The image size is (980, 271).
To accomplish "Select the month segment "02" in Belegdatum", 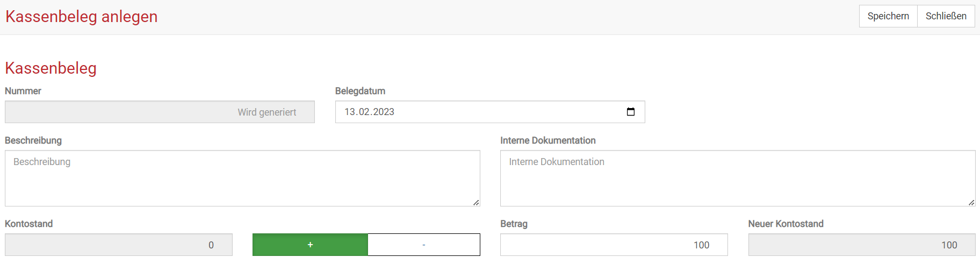I will click(364, 112).
